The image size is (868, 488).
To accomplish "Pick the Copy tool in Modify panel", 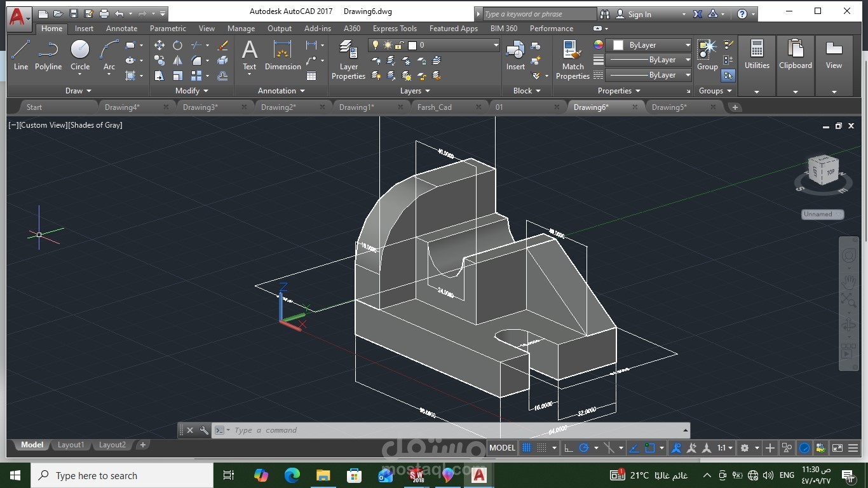I will [159, 60].
